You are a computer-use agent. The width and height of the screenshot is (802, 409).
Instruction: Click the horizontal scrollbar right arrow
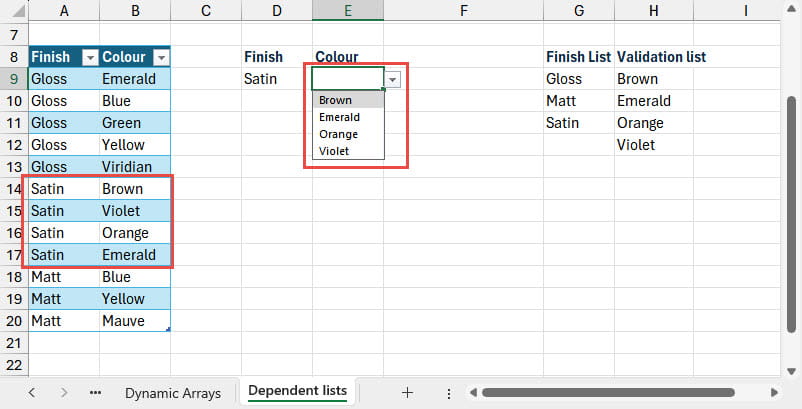point(773,393)
